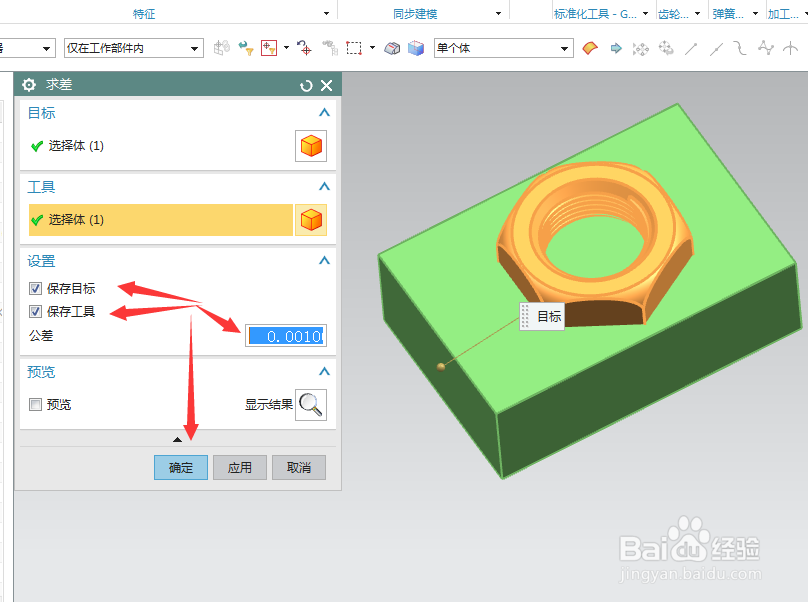Click the reset filters funnel icon
The image size is (808, 602).
(246, 48)
